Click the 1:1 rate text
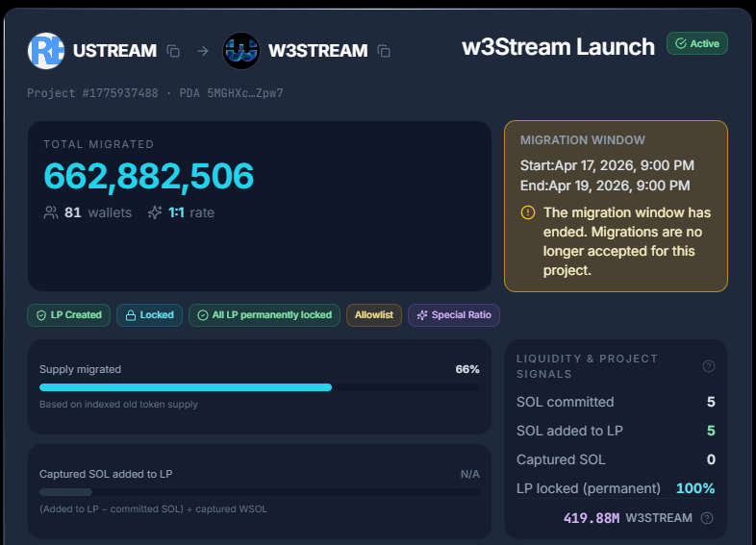 [x=191, y=212]
